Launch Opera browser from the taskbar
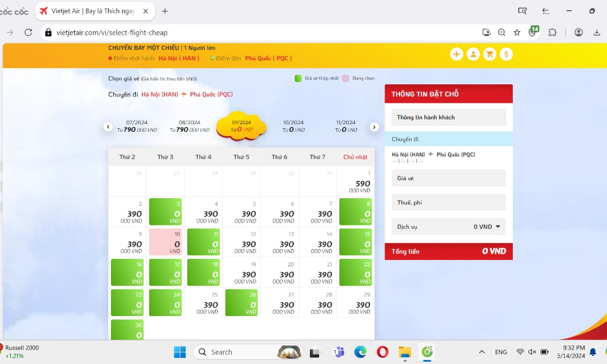Image resolution: width=607 pixels, height=364 pixels. [x=383, y=352]
